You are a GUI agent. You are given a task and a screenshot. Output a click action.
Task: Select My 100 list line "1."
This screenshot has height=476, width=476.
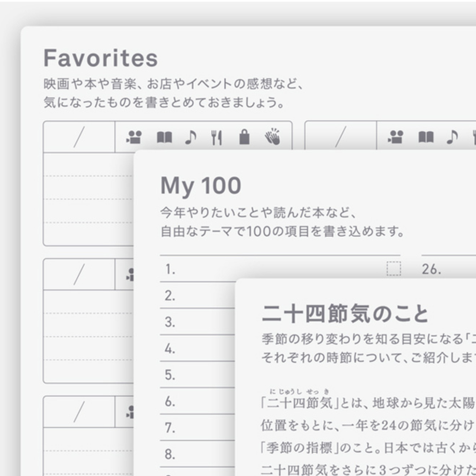click(x=280, y=268)
